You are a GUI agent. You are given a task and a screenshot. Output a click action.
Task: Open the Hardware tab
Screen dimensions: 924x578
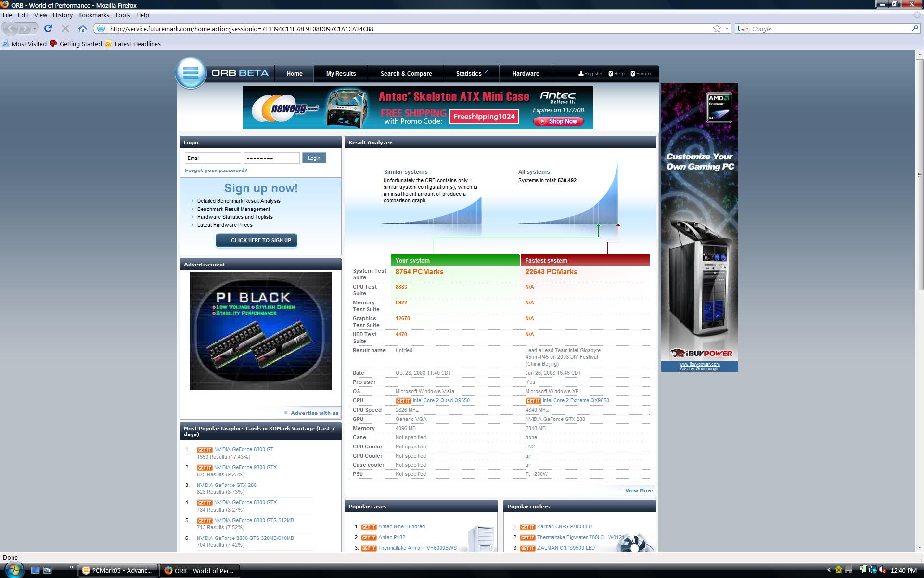pyautogui.click(x=526, y=74)
